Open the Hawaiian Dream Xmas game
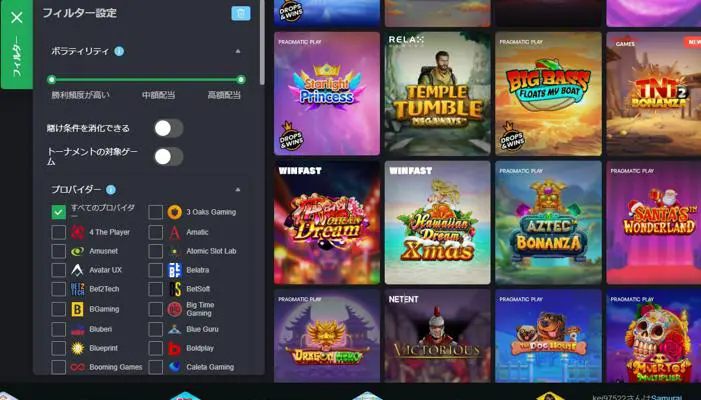This screenshot has width=701, height=400. coord(438,223)
